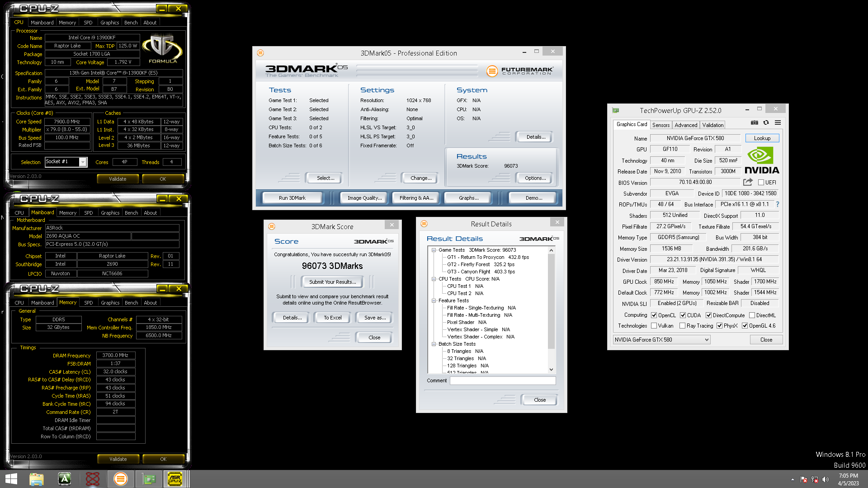
Task: Switch to the ASR CPU-Z taskbar icon
Action: 175,479
